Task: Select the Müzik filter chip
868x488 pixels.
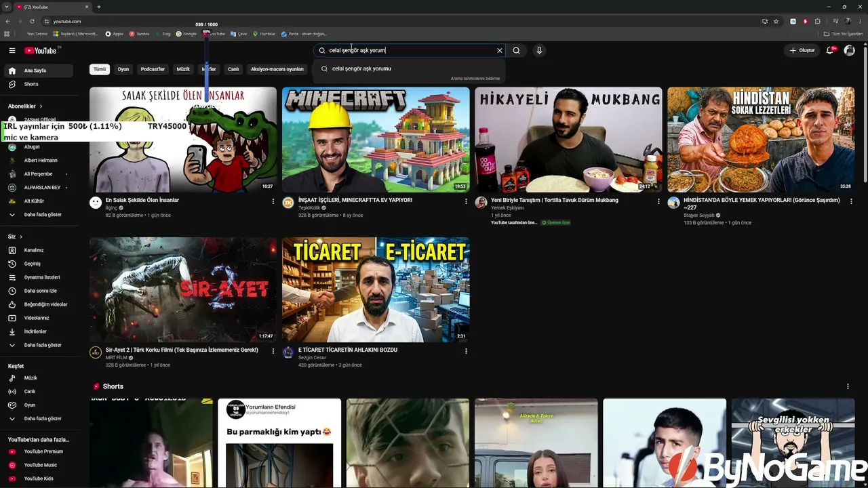Action: (183, 69)
